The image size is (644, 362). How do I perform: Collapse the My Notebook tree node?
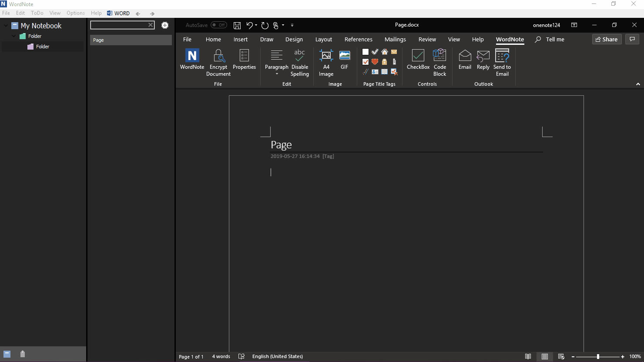point(6,26)
